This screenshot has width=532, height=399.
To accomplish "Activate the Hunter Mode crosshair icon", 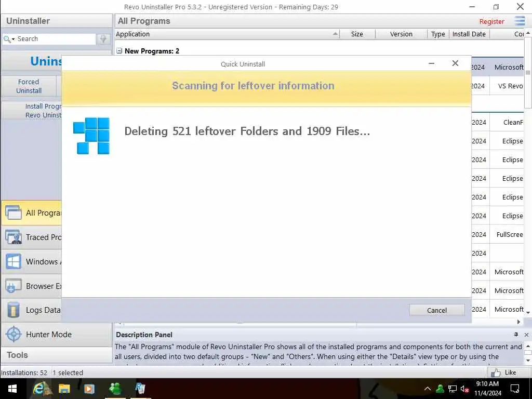I will tap(14, 334).
